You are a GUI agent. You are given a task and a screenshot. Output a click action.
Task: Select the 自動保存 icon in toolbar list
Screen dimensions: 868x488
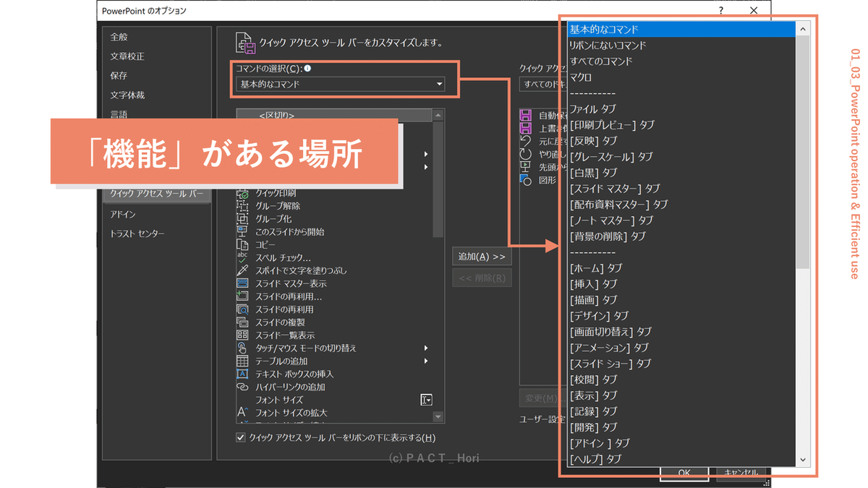(527, 115)
